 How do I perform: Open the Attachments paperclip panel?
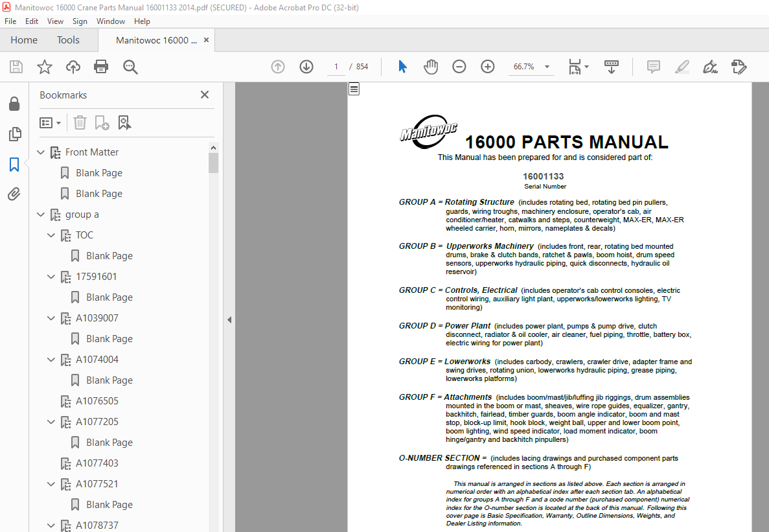point(14,194)
